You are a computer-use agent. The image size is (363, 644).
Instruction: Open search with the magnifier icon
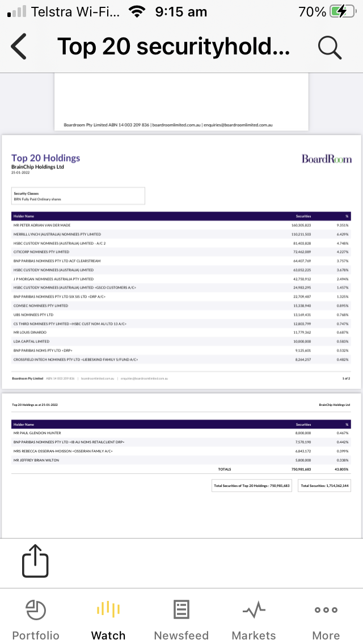(x=330, y=47)
